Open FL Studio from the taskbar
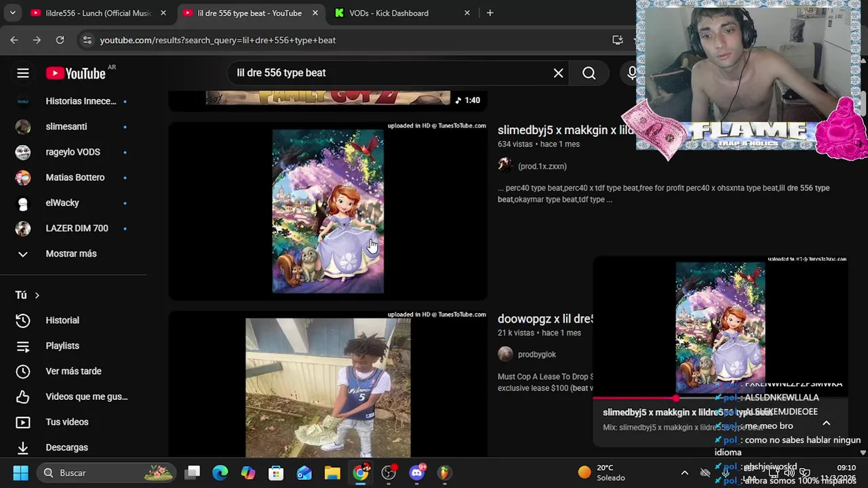The image size is (868, 488). [x=444, y=473]
